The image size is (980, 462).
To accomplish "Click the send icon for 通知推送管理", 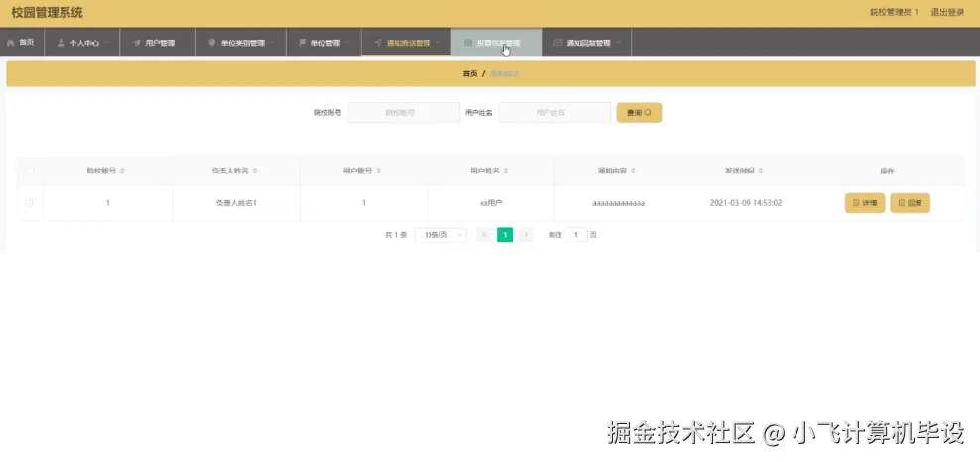I will 378,43.
